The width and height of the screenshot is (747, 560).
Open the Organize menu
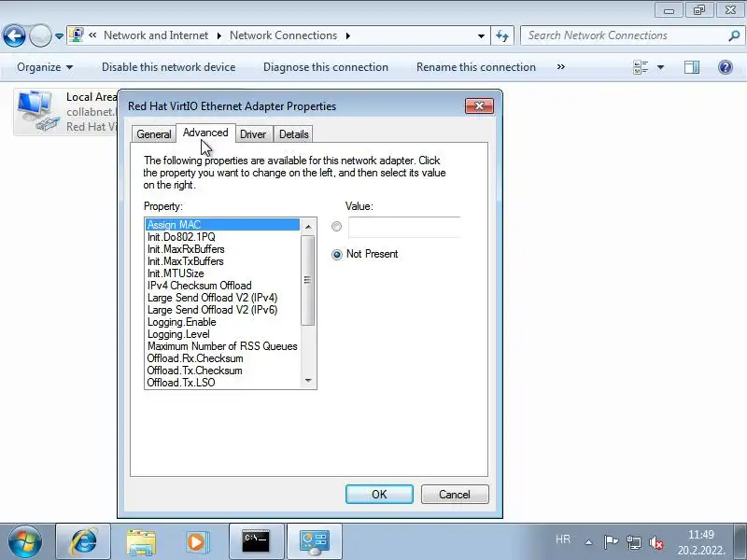click(x=45, y=67)
